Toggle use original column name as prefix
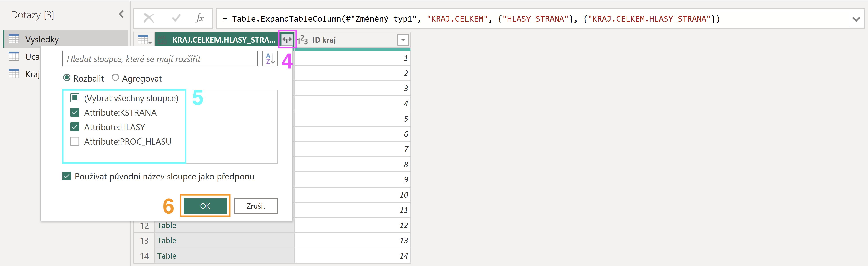The image size is (868, 266). click(x=67, y=176)
